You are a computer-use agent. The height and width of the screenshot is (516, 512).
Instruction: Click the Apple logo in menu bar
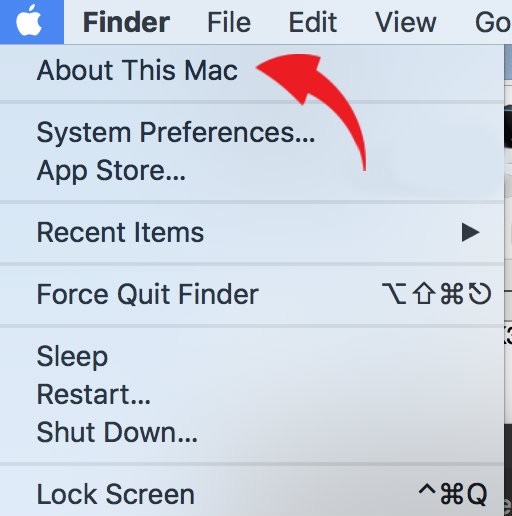pos(29,21)
